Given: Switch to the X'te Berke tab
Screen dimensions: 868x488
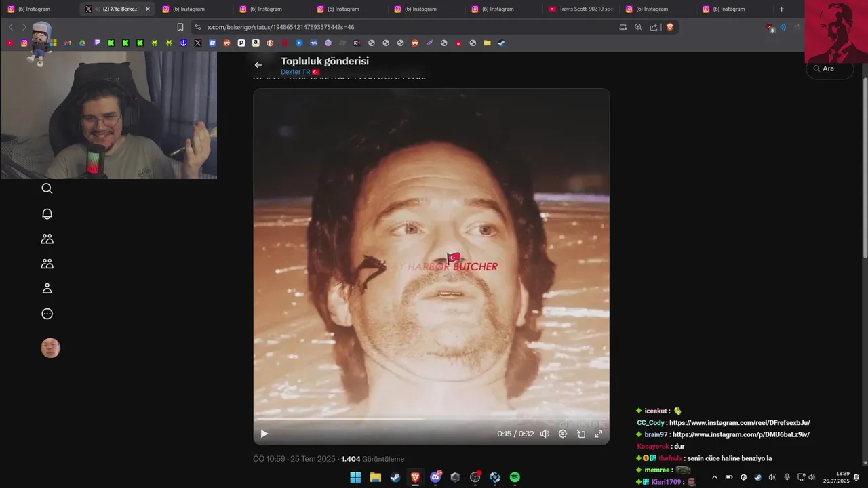Looking at the screenshot, I should 116,9.
